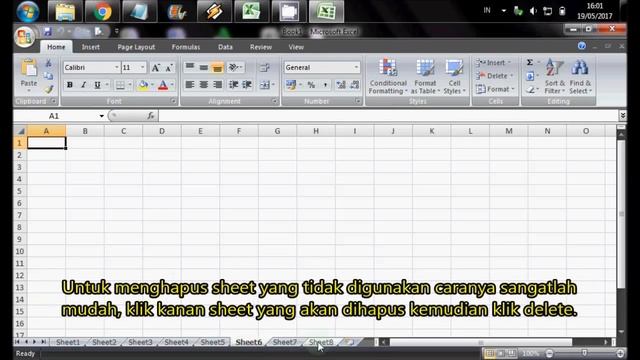Center text horizontally

tap(203, 84)
